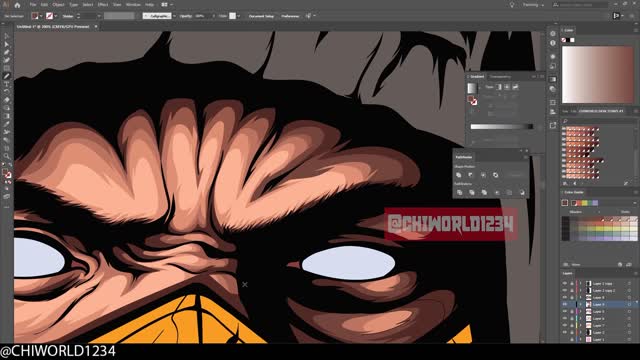Open the Stroke color dropdown arrow
This screenshot has width=640, height=360.
[x=56, y=16]
